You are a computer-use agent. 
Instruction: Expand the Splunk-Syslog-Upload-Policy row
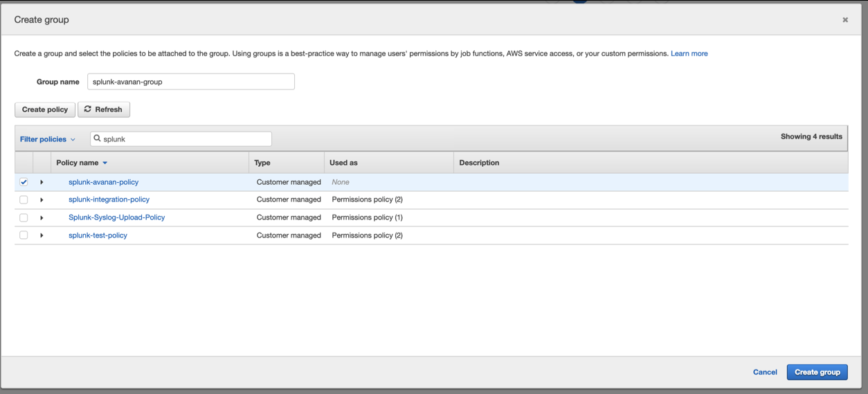pyautogui.click(x=42, y=217)
